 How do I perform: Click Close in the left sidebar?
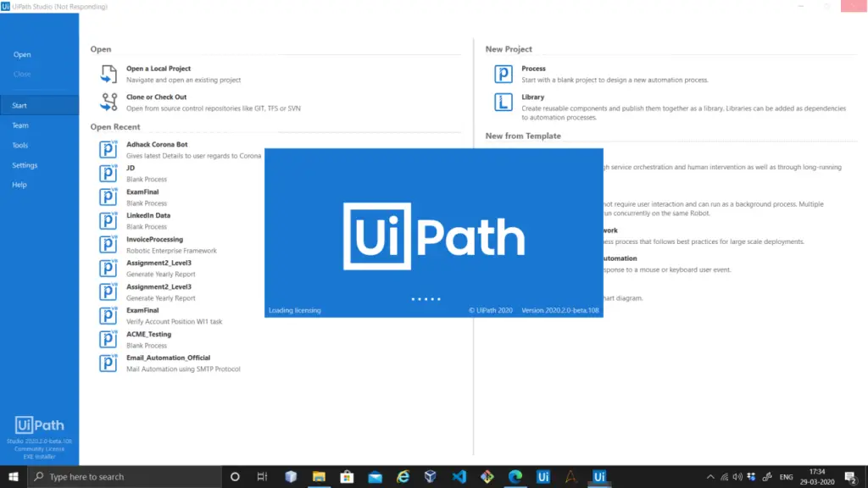point(22,74)
